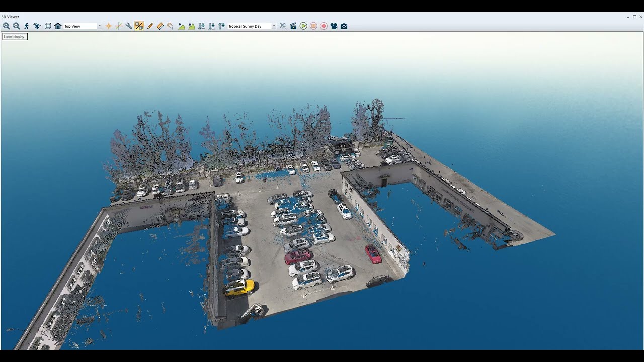644x362 pixels.
Task: Click the first water level droplet icon
Action: coord(202,26)
